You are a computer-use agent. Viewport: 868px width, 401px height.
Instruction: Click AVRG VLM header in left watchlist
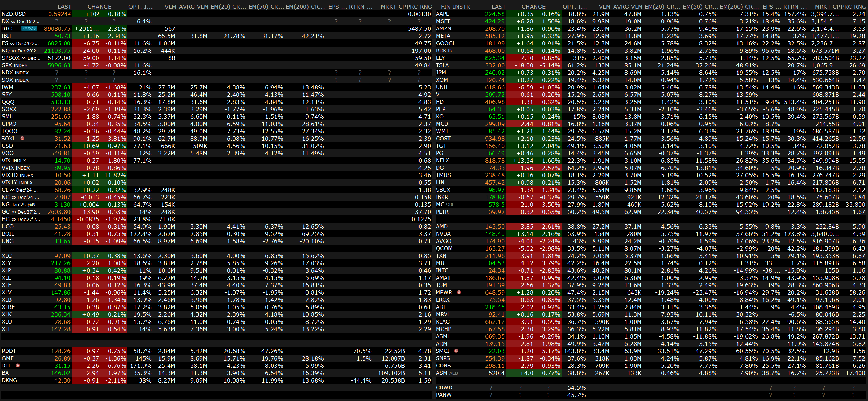pos(193,7)
